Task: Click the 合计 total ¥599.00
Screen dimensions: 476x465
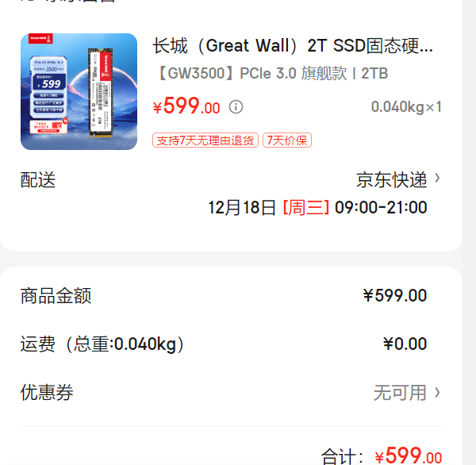Action: tap(408, 455)
